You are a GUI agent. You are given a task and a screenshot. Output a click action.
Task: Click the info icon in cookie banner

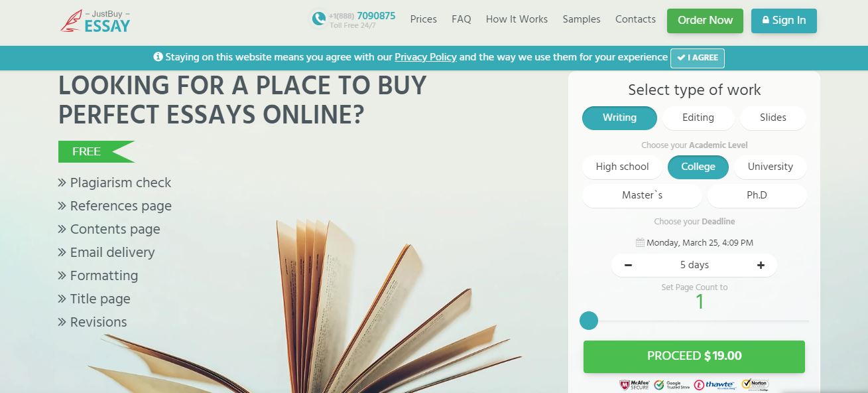[158, 57]
